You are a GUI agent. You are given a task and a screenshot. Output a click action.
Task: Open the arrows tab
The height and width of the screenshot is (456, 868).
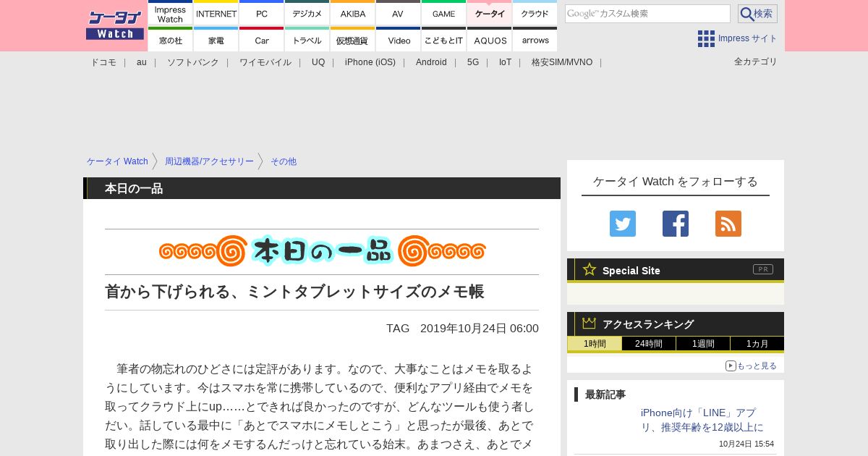[x=535, y=39]
